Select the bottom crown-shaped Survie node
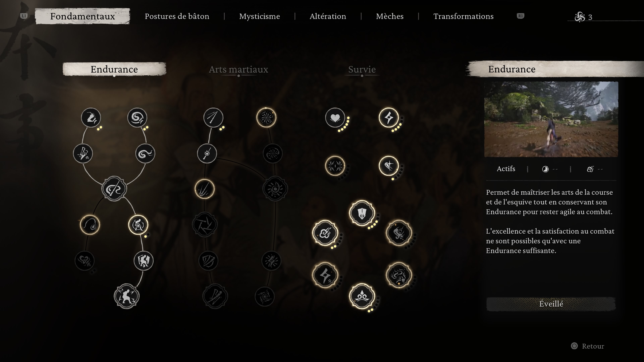644x362 pixels. (362, 296)
